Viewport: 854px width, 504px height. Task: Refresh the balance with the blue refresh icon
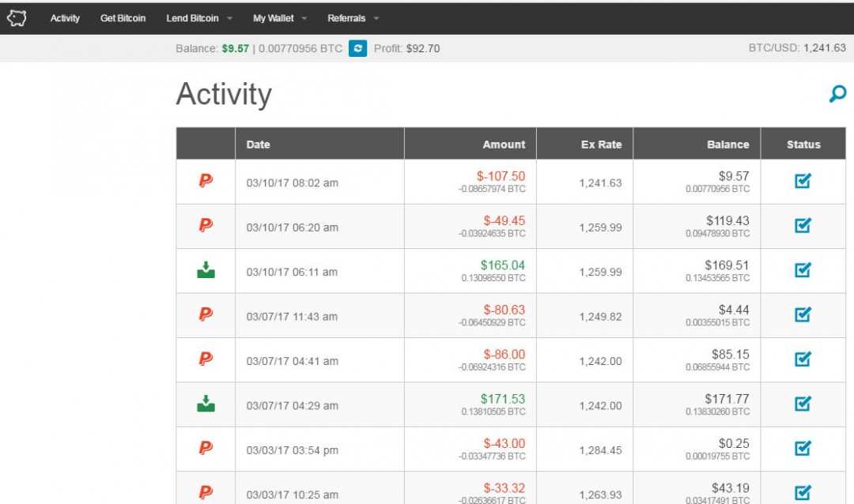(x=358, y=48)
